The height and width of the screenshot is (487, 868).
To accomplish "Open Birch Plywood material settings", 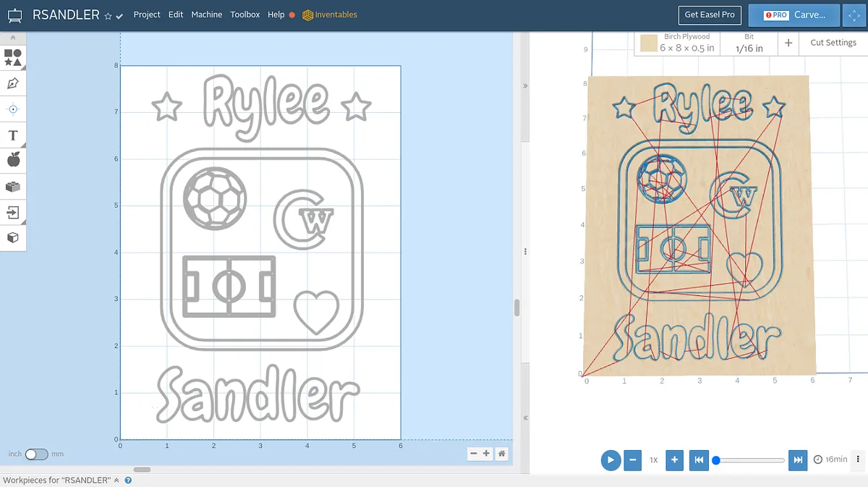I will pos(677,43).
